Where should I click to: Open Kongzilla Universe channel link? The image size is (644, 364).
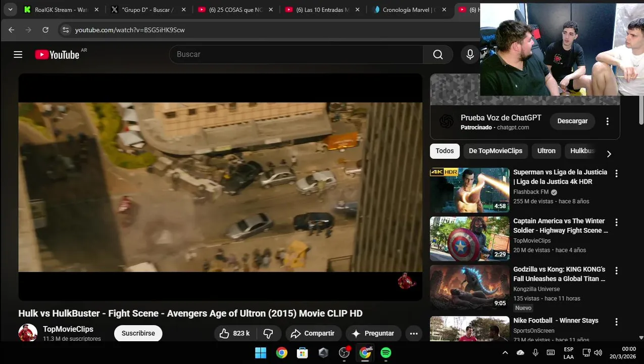click(536, 289)
